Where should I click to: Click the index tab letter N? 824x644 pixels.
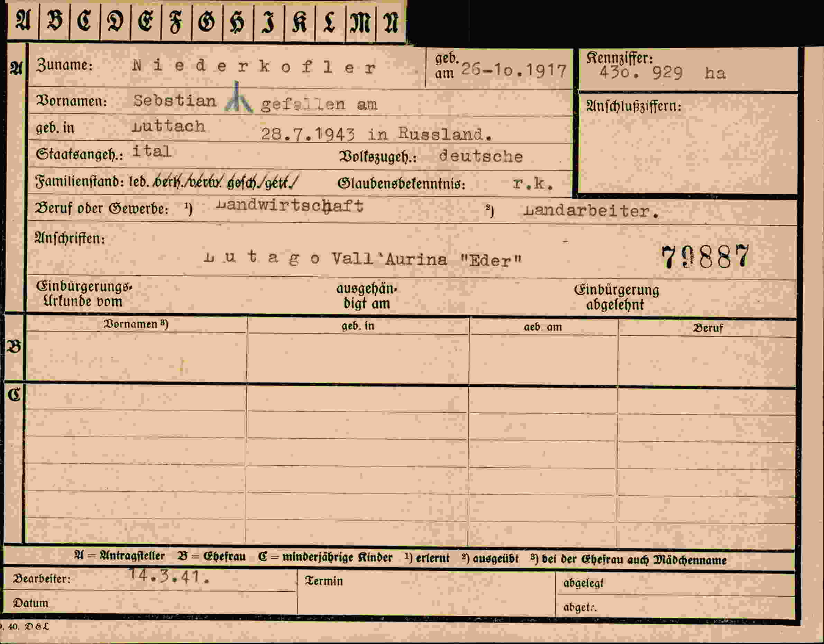click(x=391, y=21)
